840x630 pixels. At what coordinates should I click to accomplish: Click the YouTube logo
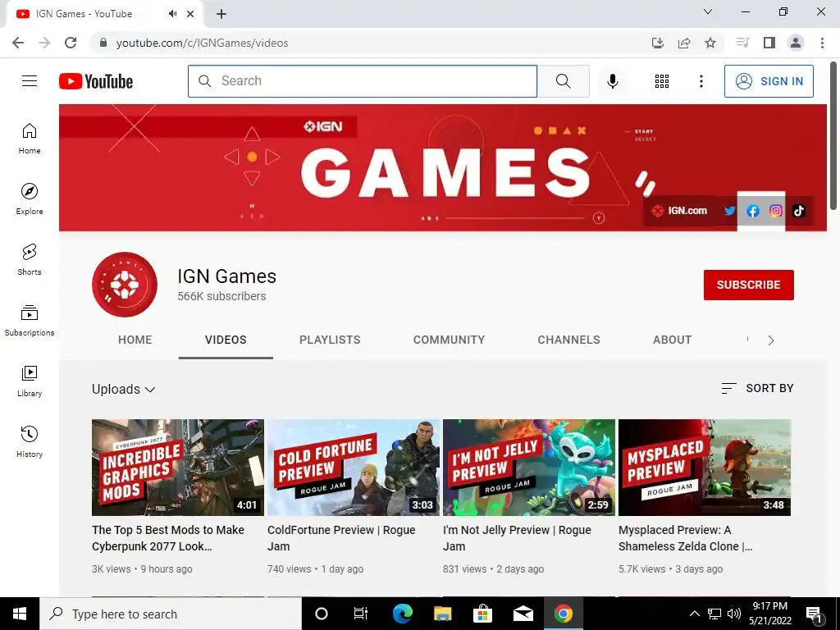click(96, 81)
